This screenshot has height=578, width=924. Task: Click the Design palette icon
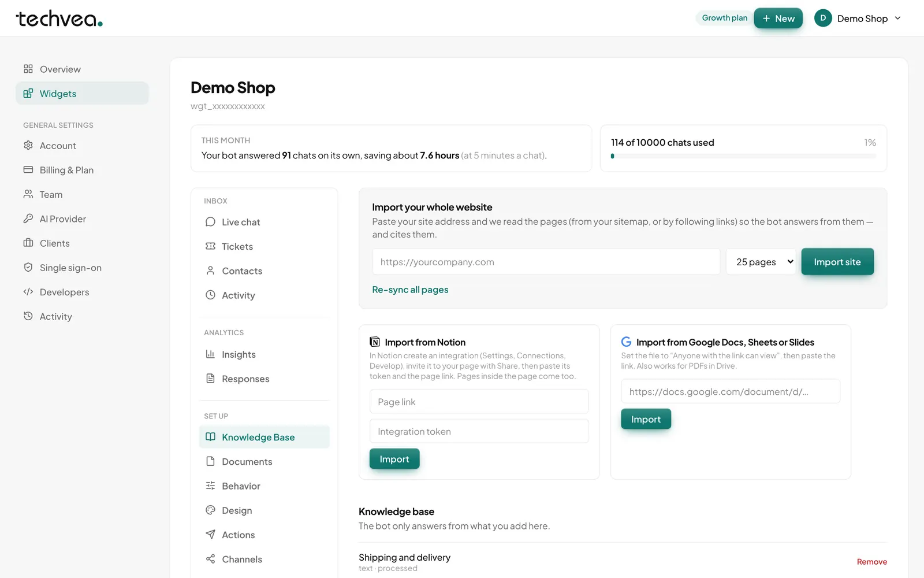[x=210, y=510]
